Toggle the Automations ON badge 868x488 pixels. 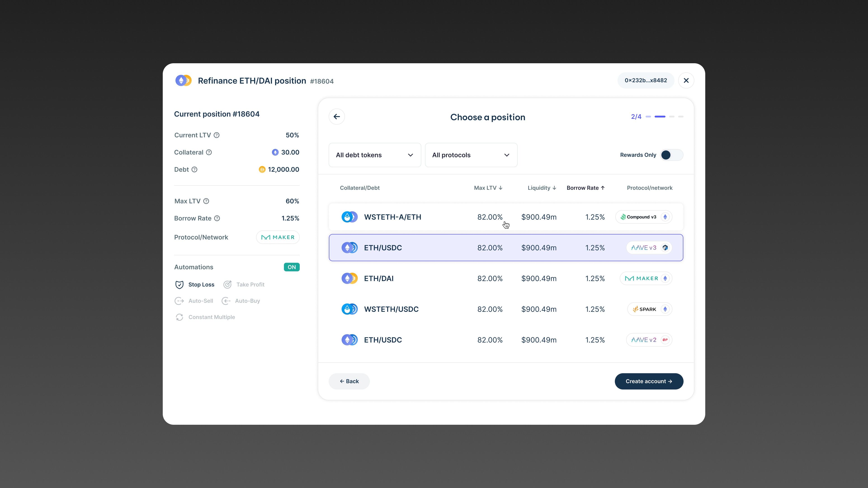[x=291, y=267]
